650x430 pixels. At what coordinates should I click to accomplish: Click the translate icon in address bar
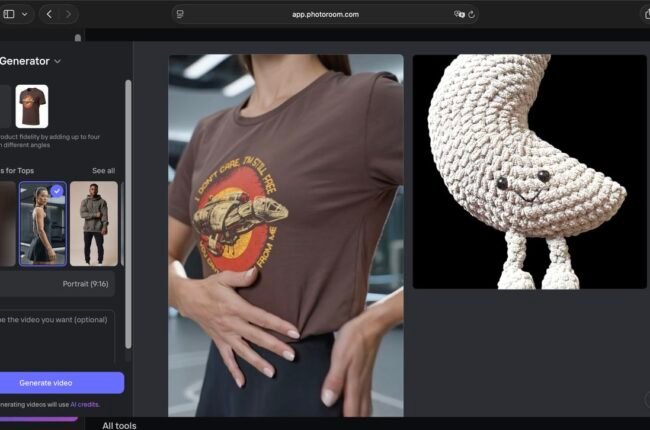pyautogui.click(x=459, y=15)
